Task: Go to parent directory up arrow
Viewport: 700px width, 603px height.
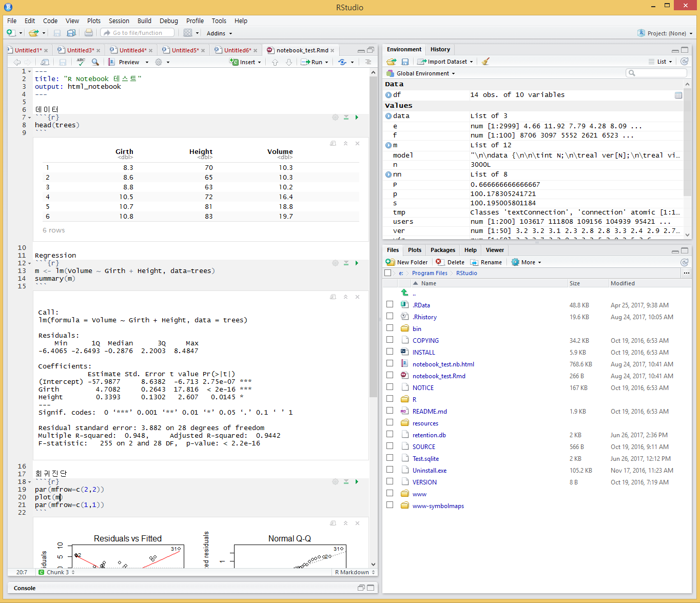Action: tap(404, 293)
